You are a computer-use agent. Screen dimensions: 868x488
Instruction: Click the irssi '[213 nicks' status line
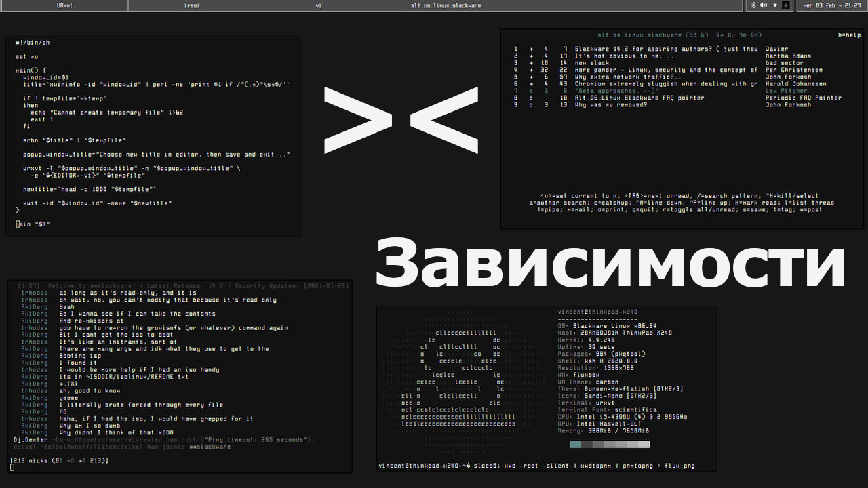pos(59,461)
